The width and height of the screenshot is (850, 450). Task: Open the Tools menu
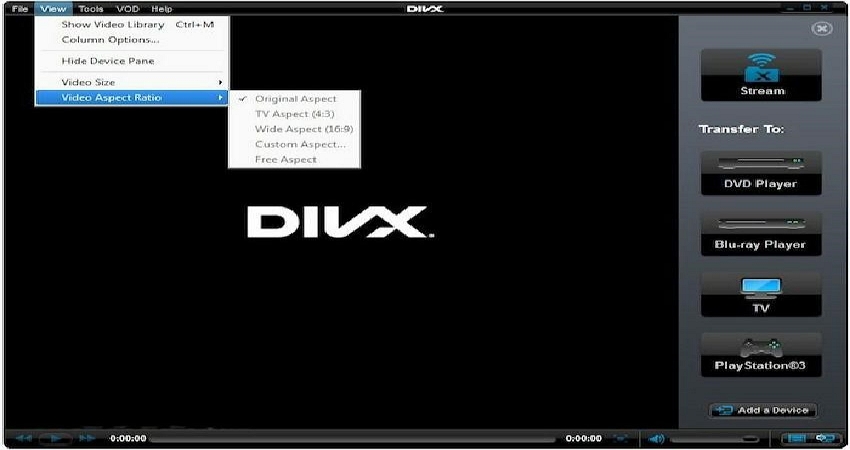[x=91, y=9]
